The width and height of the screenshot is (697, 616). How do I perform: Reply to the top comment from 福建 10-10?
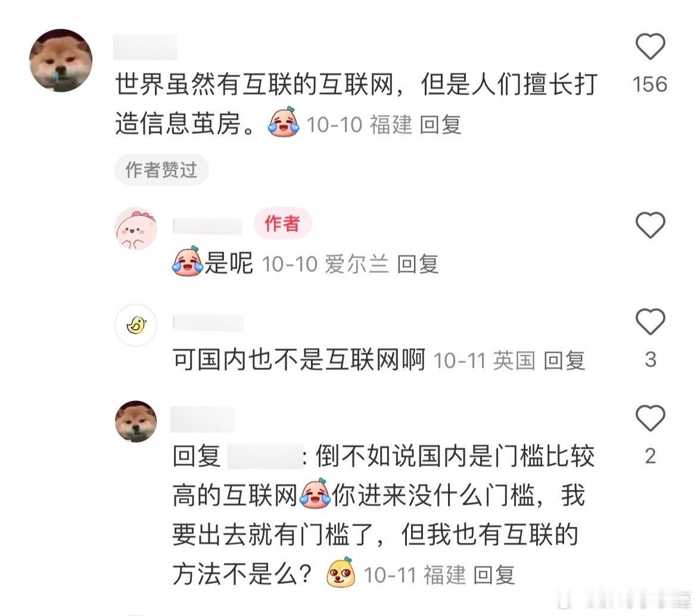[x=440, y=125]
